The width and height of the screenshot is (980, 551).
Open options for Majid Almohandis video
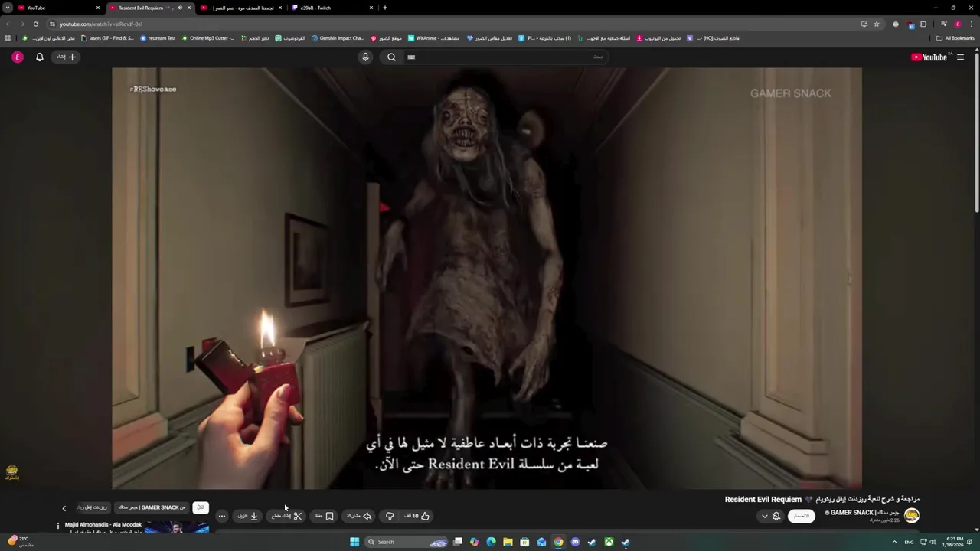click(57, 526)
